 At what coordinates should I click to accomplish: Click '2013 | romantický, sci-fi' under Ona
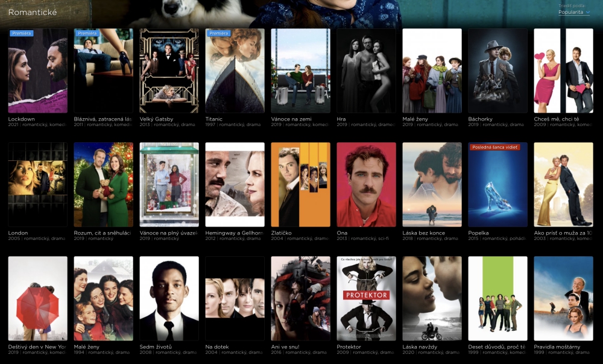coord(362,238)
